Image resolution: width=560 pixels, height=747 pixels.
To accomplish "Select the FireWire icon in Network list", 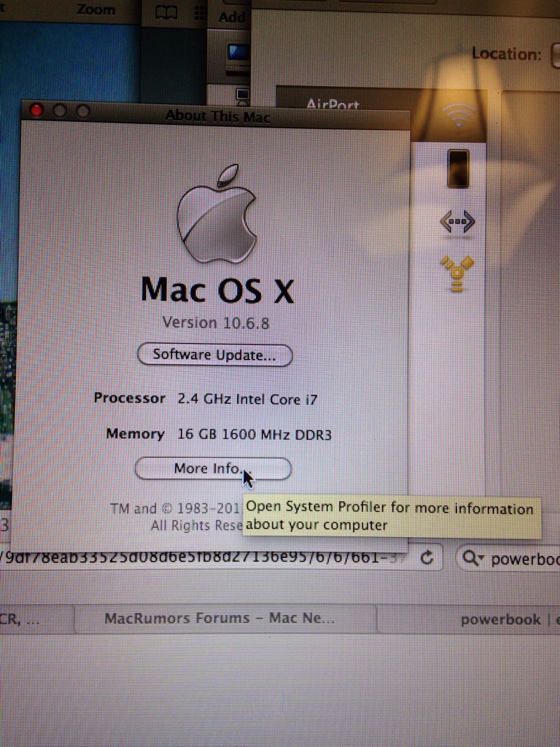I will click(457, 274).
